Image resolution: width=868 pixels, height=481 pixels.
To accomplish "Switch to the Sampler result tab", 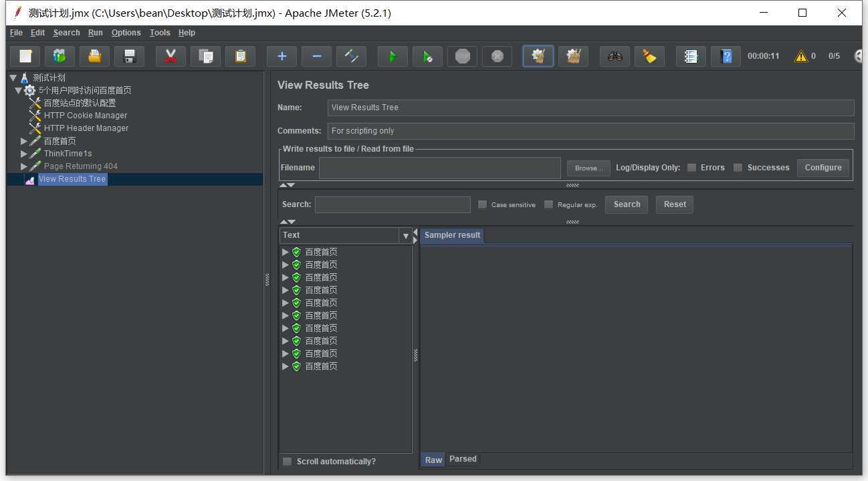I will (x=452, y=235).
